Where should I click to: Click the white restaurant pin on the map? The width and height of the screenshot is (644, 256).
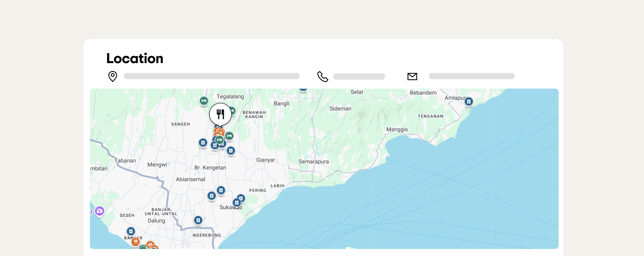click(220, 114)
